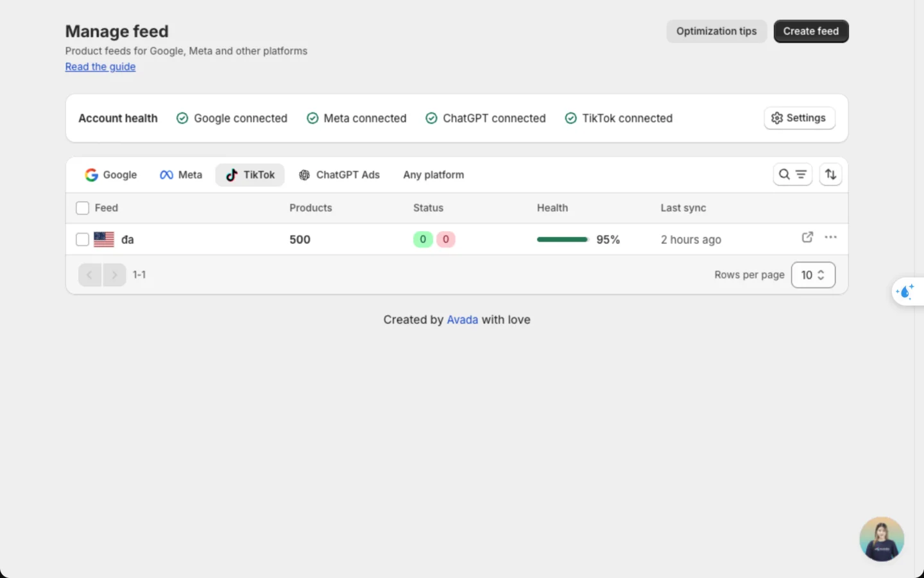Viewport: 924px width, 578px height.
Task: Click the Last sync column header
Action: (683, 208)
